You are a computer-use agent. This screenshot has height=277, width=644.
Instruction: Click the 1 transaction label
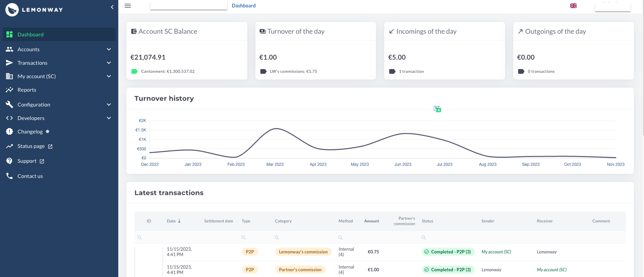tap(411, 71)
